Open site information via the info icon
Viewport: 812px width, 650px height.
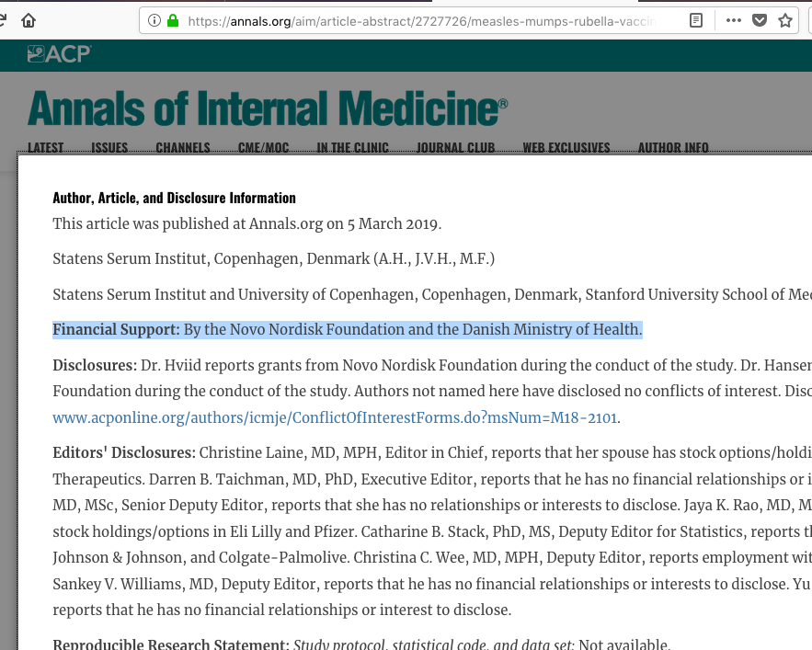point(154,20)
